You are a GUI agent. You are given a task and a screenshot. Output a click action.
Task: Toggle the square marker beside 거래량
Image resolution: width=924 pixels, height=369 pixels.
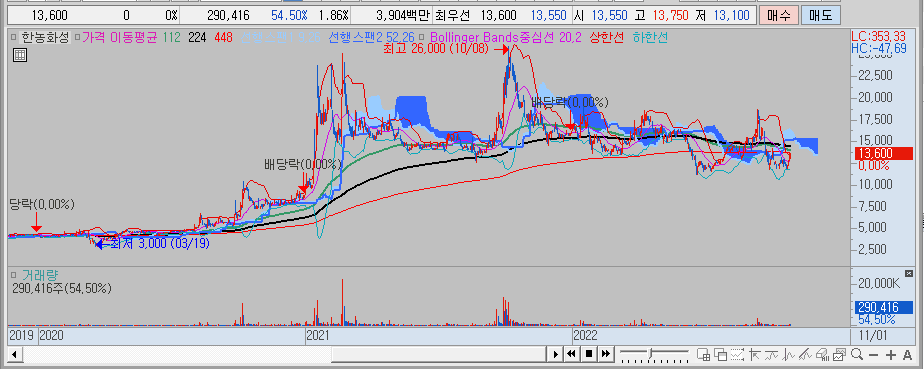(14, 275)
